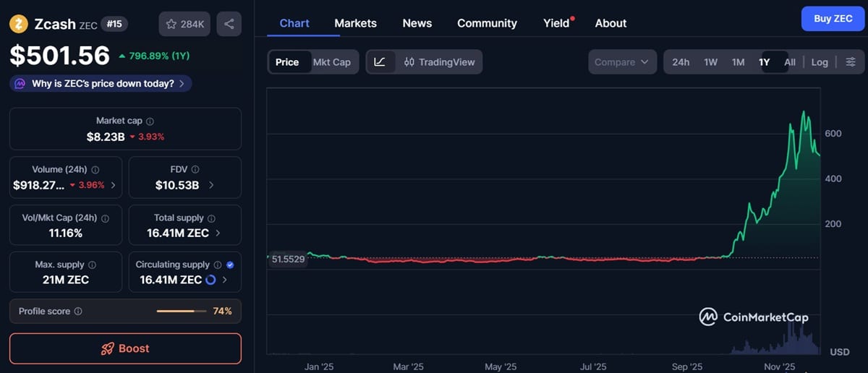Add Zcash to watchlist via star button
868x373 pixels.
[x=184, y=24]
